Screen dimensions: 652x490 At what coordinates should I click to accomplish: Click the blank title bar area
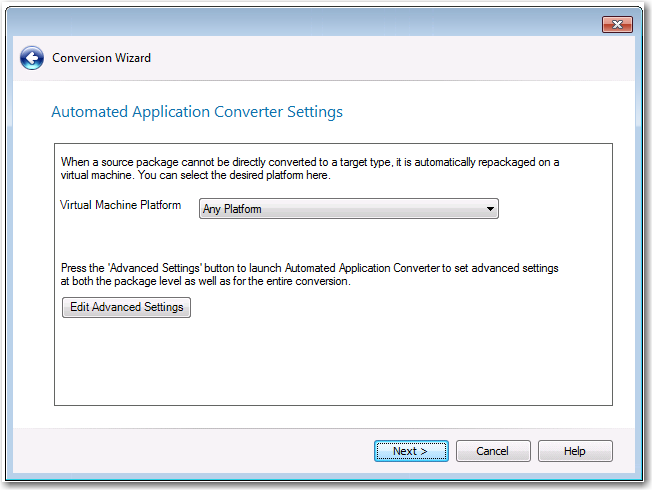point(300,24)
